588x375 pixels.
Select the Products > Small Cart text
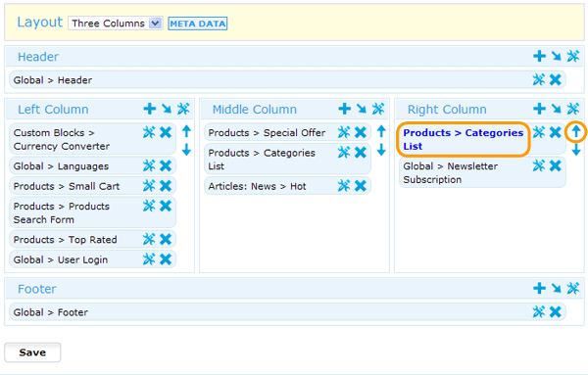coord(67,186)
